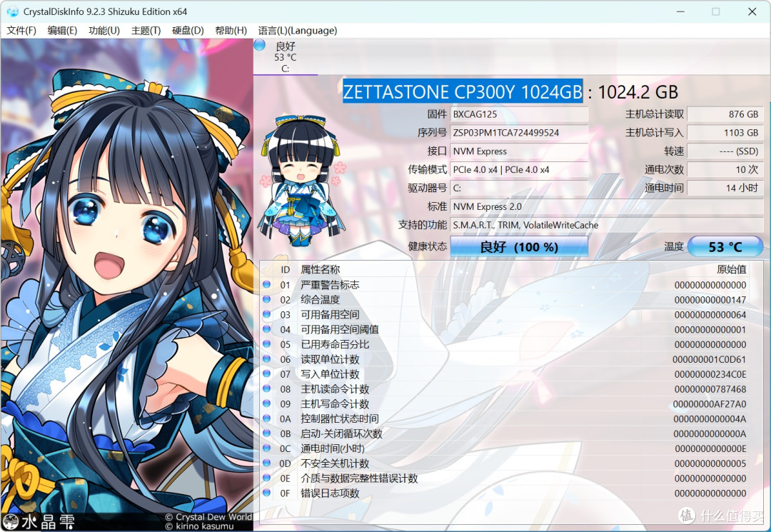Click the status orb of row 05 已用寿命百分比

[267, 343]
